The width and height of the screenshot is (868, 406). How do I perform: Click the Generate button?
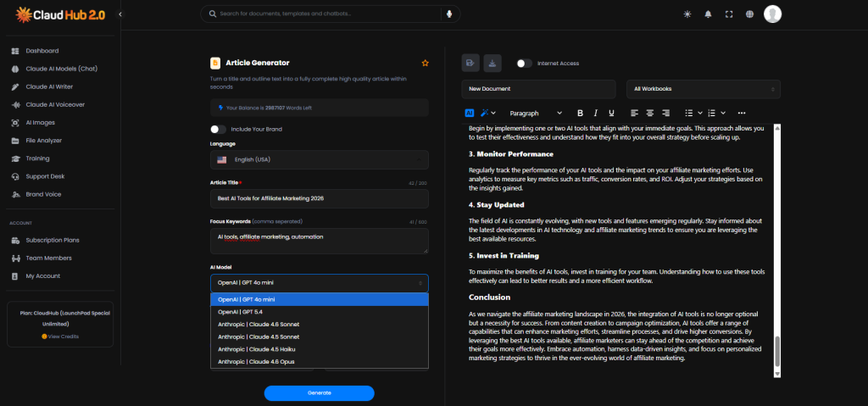click(x=320, y=393)
